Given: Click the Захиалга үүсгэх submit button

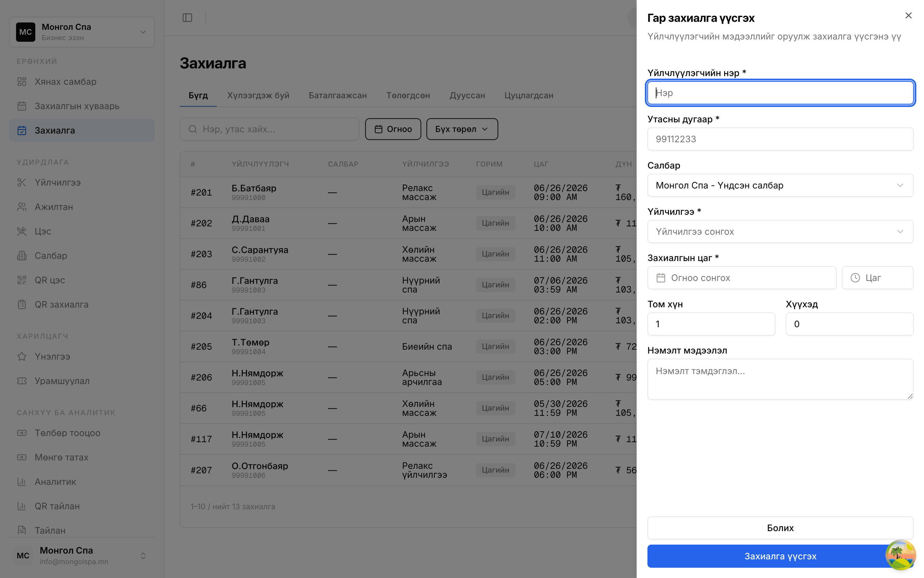Looking at the screenshot, I should (780, 556).
